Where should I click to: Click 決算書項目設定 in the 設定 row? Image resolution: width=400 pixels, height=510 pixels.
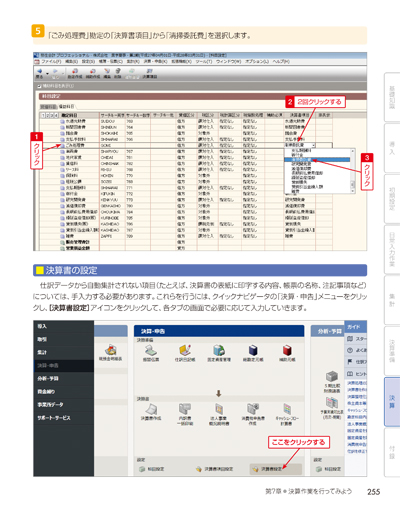(x=214, y=469)
